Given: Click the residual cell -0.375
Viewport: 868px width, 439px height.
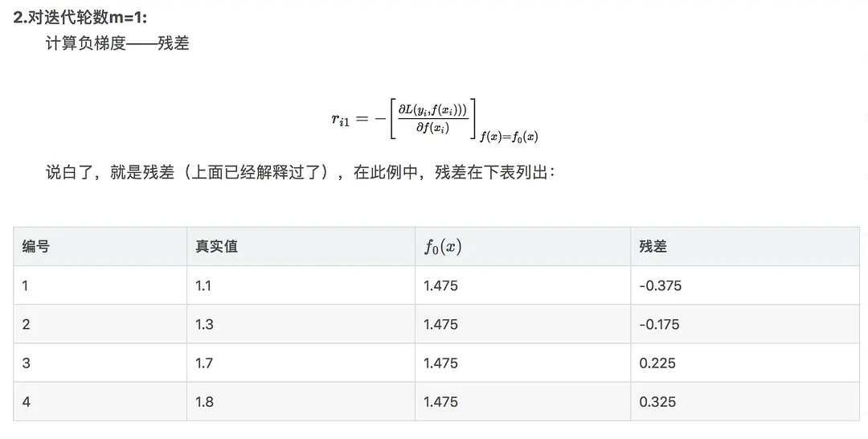Looking at the screenshot, I should pyautogui.click(x=660, y=285).
